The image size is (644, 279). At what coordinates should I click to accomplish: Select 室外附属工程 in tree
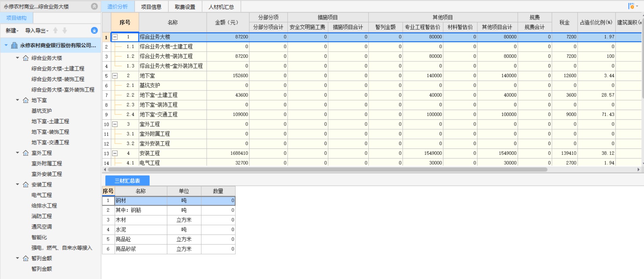[x=47, y=163]
